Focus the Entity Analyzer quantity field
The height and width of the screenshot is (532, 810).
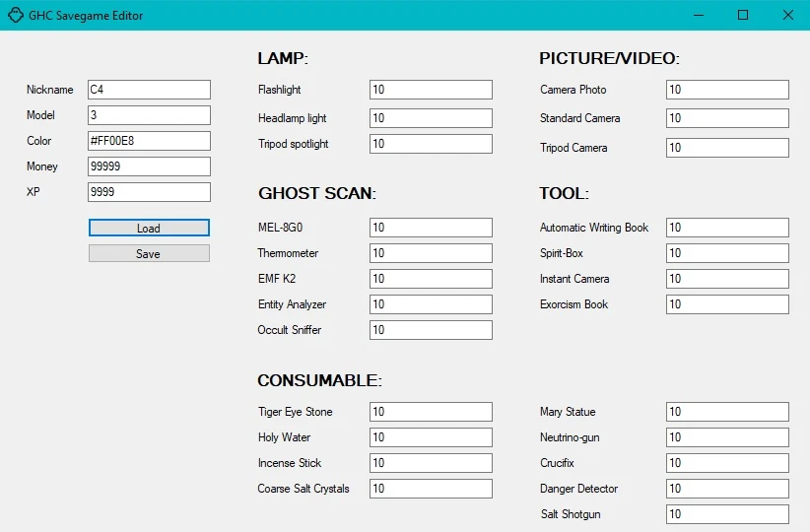tap(431, 304)
